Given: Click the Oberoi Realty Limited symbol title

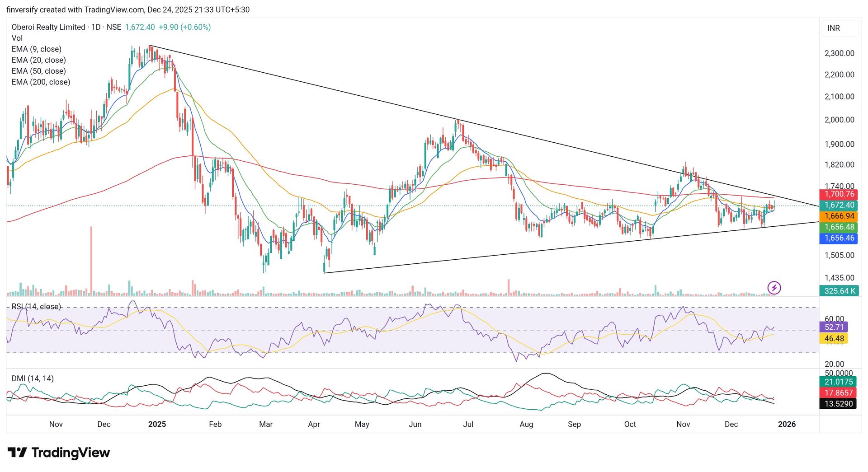Looking at the screenshot, I should pos(48,27).
